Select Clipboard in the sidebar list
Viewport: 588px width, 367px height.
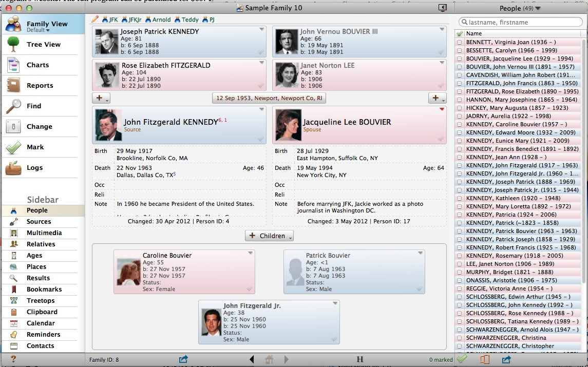tap(43, 312)
